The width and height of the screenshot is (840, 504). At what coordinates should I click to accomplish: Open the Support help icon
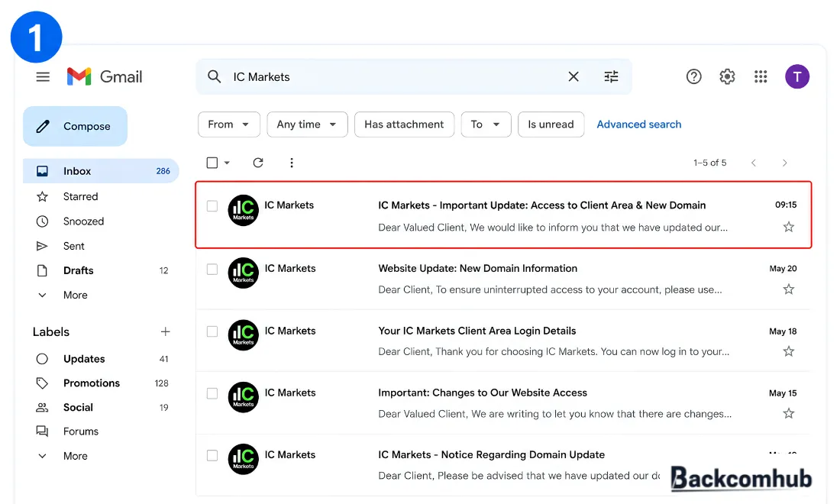(693, 76)
